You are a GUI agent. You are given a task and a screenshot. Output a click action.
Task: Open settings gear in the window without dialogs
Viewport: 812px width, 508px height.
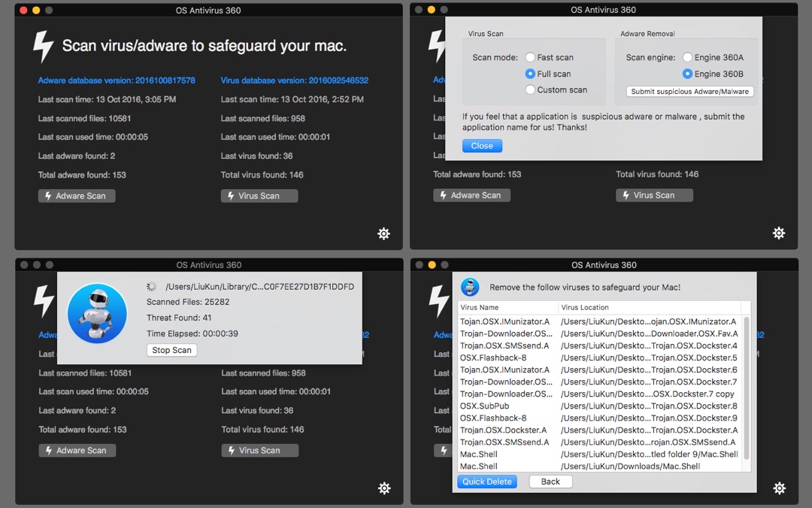383,233
